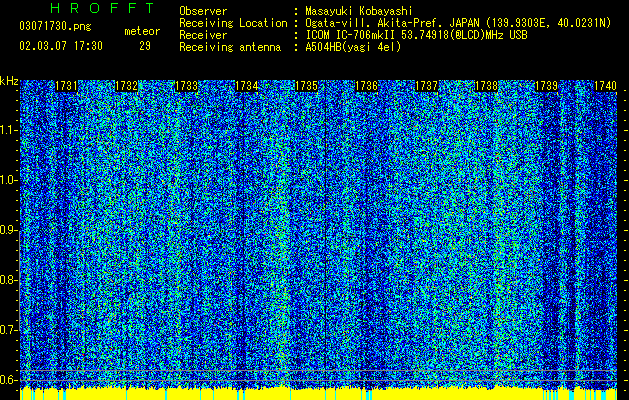Screen dimensions: 629x400
Task: Click the 1734 time marker
Action: (x=246, y=86)
